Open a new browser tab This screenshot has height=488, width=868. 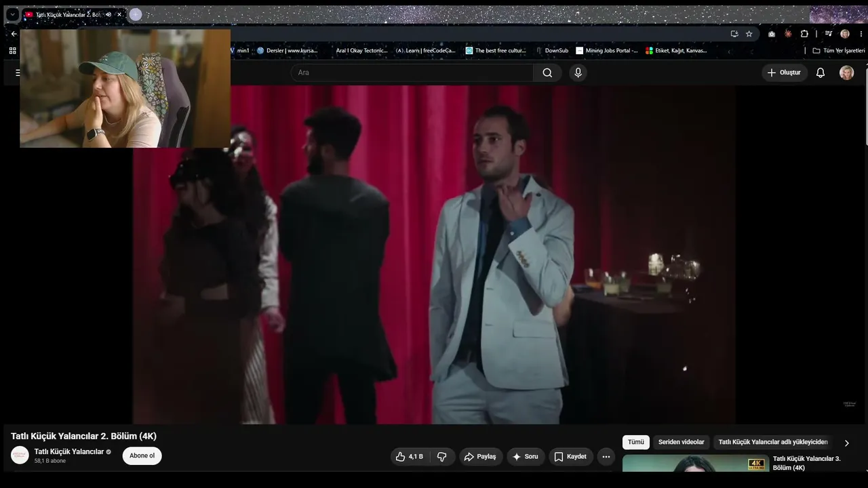(x=136, y=14)
